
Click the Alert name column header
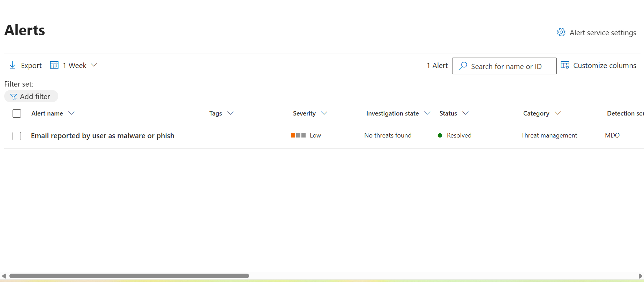[47, 113]
